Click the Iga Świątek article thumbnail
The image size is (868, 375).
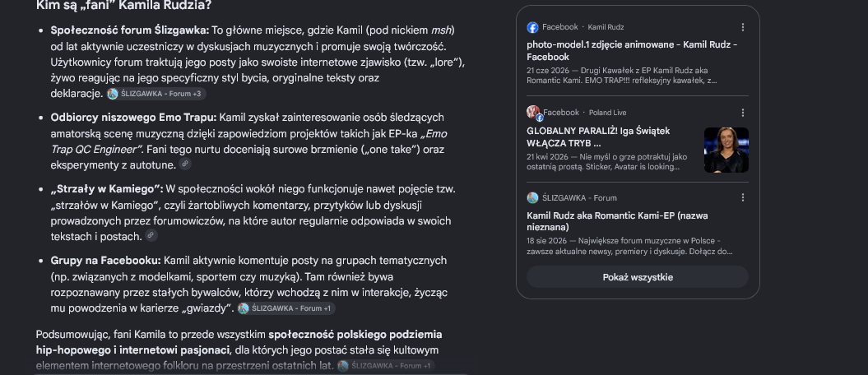pyautogui.click(x=726, y=150)
